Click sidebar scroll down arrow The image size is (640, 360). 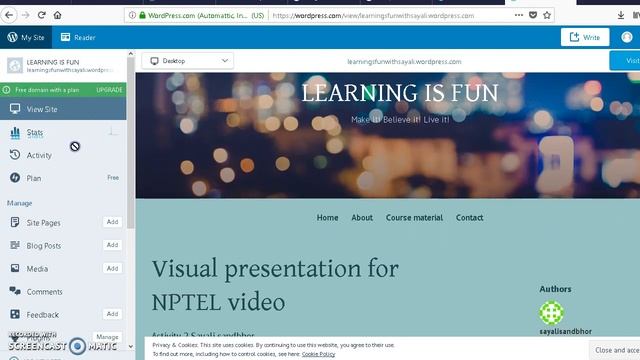pos(131,347)
